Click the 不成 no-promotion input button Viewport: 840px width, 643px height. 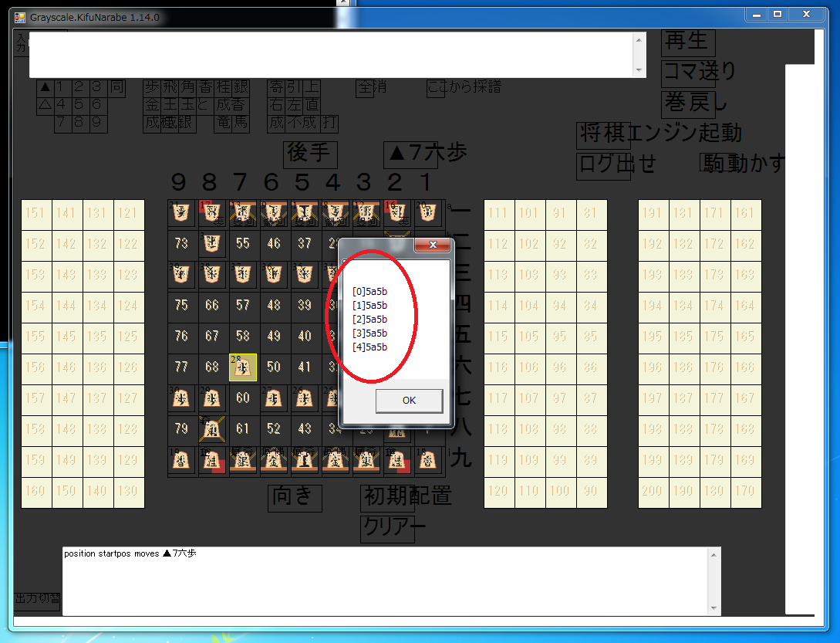coord(302,123)
